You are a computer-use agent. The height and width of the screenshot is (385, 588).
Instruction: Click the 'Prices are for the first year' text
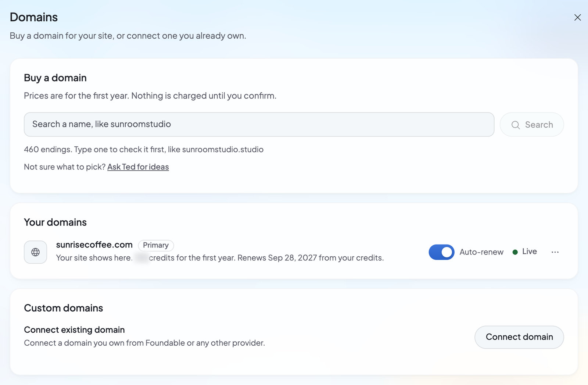[150, 96]
